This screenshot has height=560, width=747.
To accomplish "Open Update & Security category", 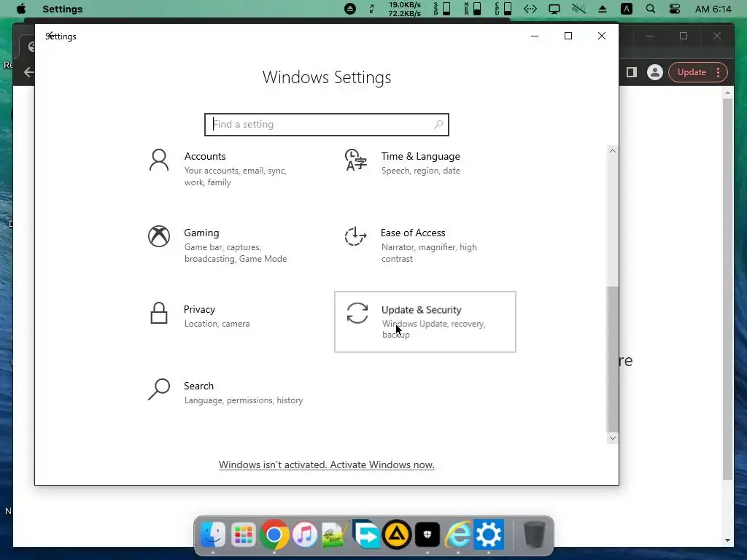I will tap(425, 322).
